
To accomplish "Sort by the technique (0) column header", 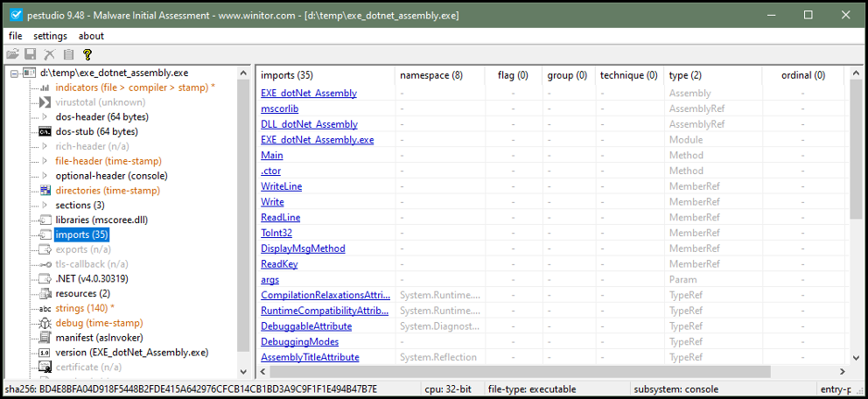I will [629, 76].
